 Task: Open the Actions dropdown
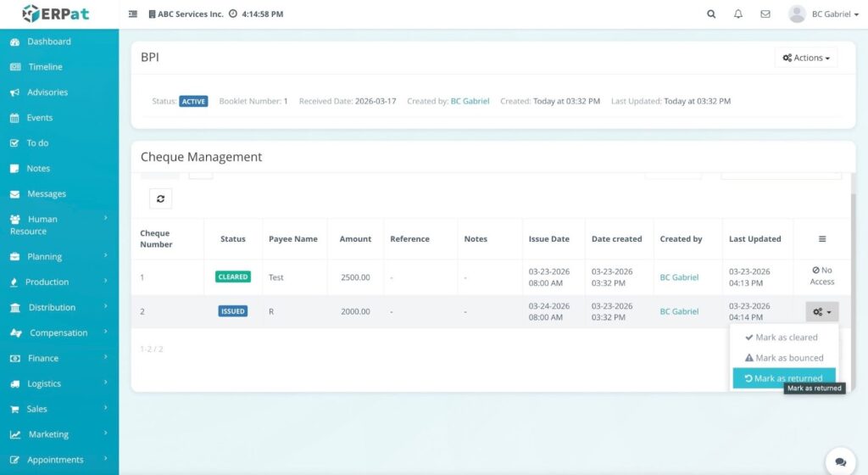click(805, 58)
